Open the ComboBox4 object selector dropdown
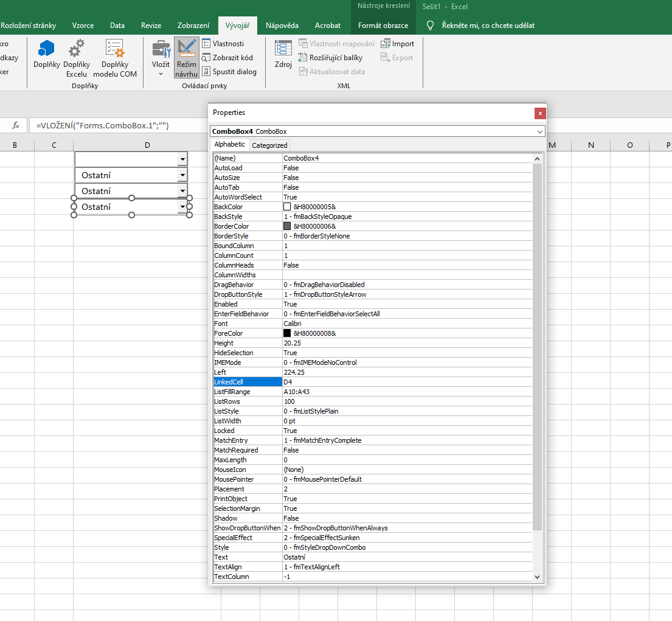 (539, 131)
